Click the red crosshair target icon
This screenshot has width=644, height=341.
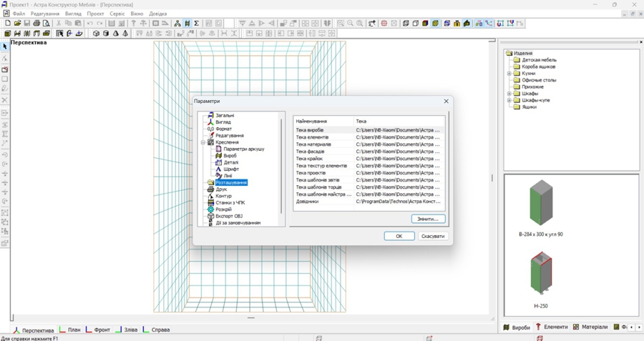[384, 24]
